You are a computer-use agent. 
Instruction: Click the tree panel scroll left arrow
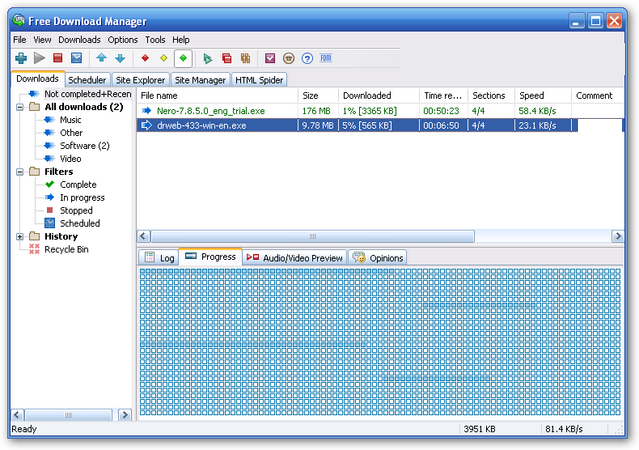17,415
